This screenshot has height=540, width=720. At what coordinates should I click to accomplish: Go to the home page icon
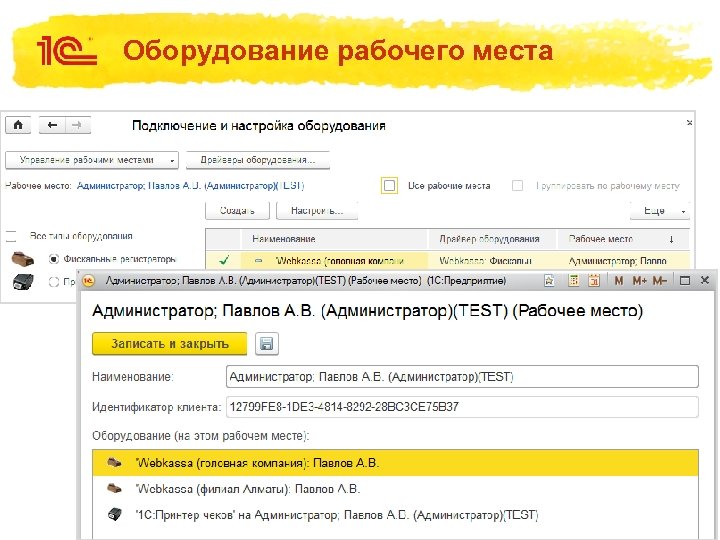tap(18, 125)
